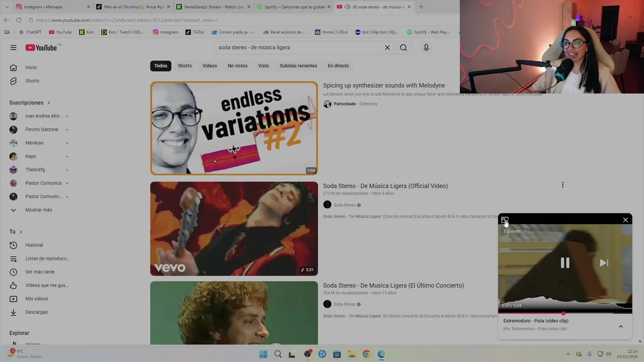Screen dimensions: 644x362
Task: Select the No vistos filter chip
Action: point(237,66)
